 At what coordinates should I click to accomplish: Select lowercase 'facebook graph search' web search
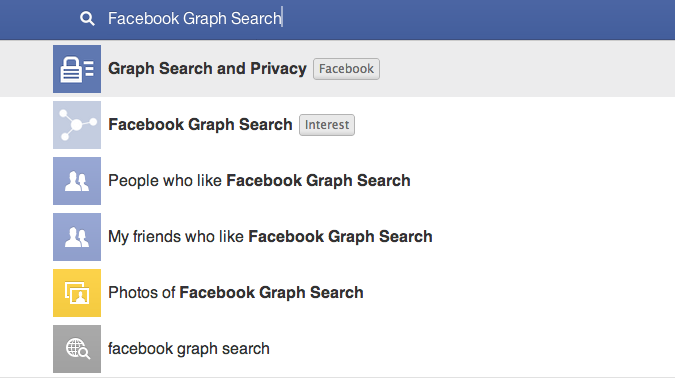[x=189, y=348]
